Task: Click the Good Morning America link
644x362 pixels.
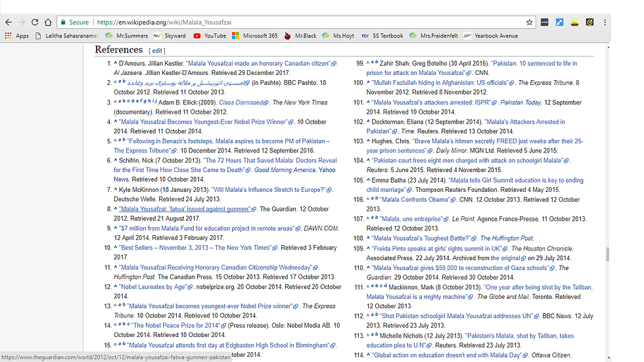Action: coord(285,170)
